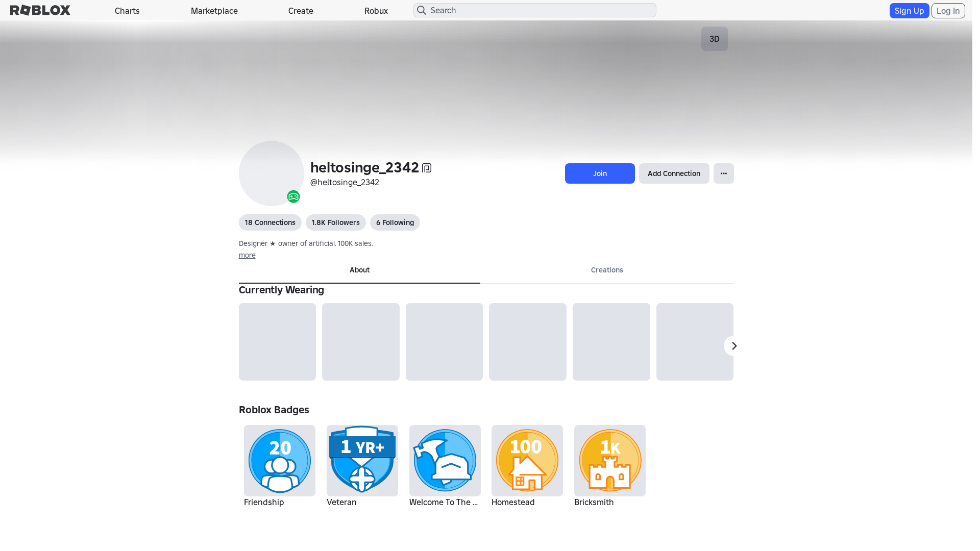The height and width of the screenshot is (551, 980).
Task: Switch to the Creations tab
Action: pyautogui.click(x=607, y=270)
